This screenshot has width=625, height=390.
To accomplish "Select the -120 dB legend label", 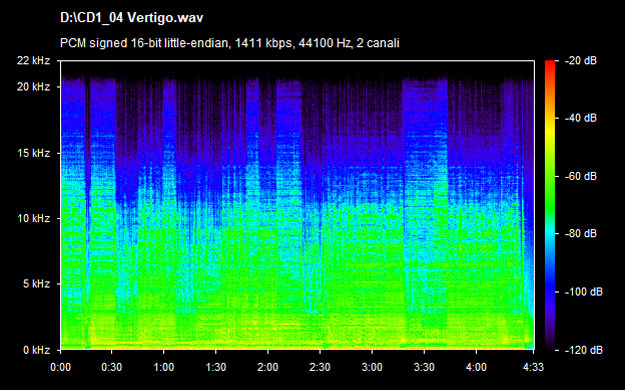I will [584, 350].
